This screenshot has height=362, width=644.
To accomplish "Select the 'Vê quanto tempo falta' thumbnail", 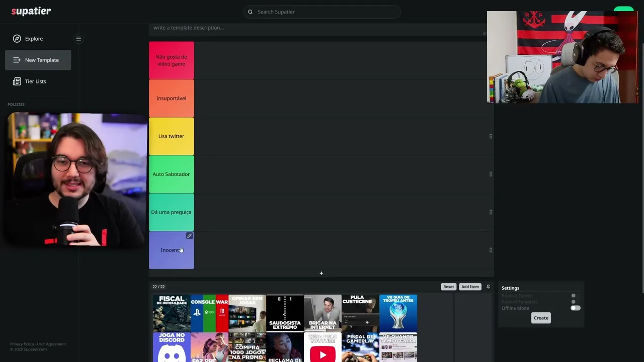I will 398,347.
